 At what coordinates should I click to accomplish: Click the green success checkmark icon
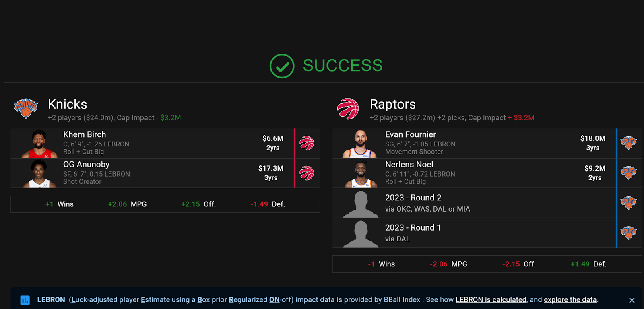[x=282, y=66]
